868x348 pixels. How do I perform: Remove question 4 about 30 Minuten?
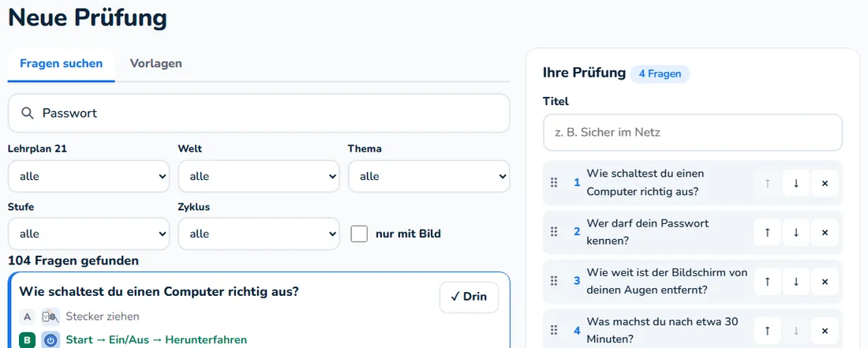pyautogui.click(x=825, y=331)
